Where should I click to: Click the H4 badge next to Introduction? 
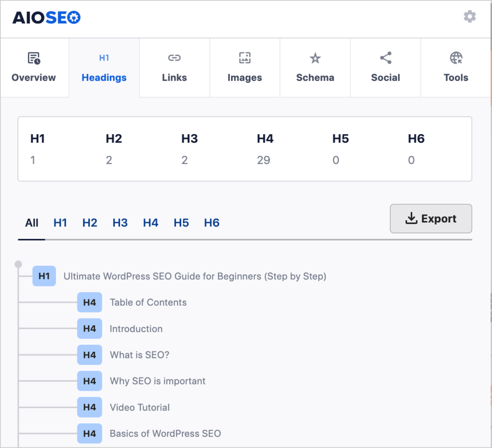pyautogui.click(x=90, y=329)
